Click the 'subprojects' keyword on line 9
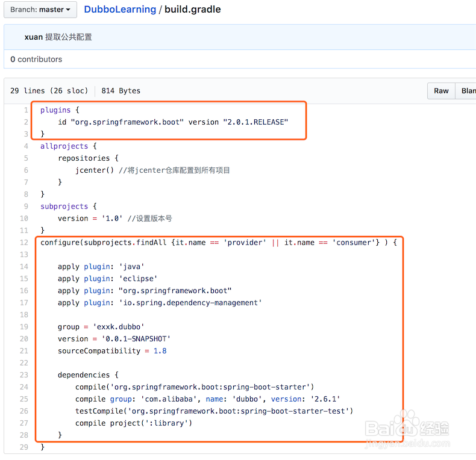 [64, 207]
